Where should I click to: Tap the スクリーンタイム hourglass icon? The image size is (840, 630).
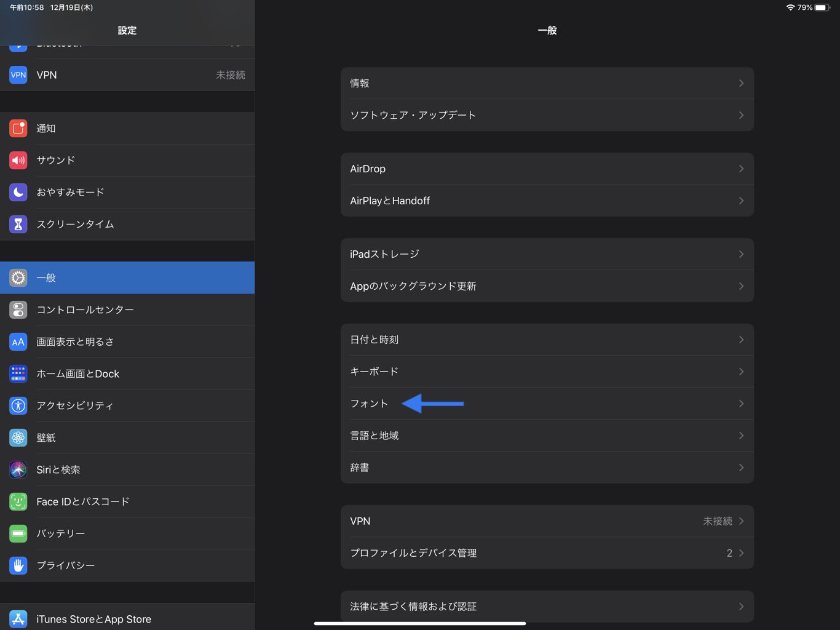tap(18, 224)
